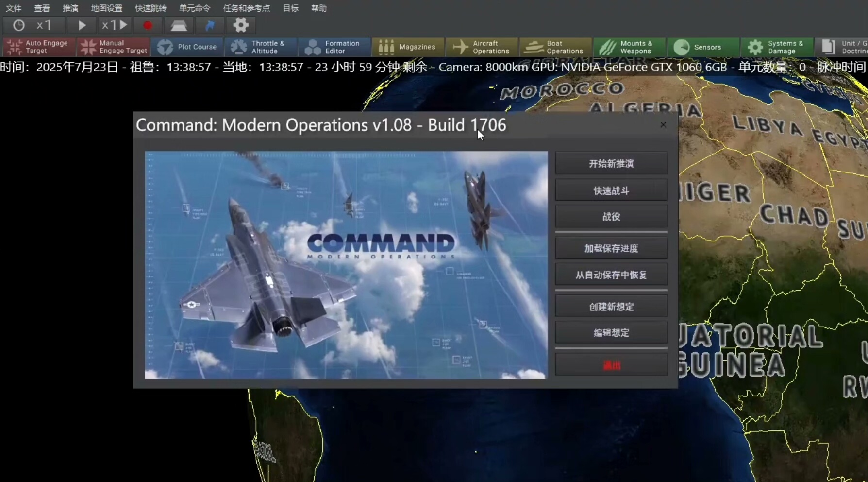Open Throttle & Altitude settings
Screen dimensions: 868x482
pos(261,47)
